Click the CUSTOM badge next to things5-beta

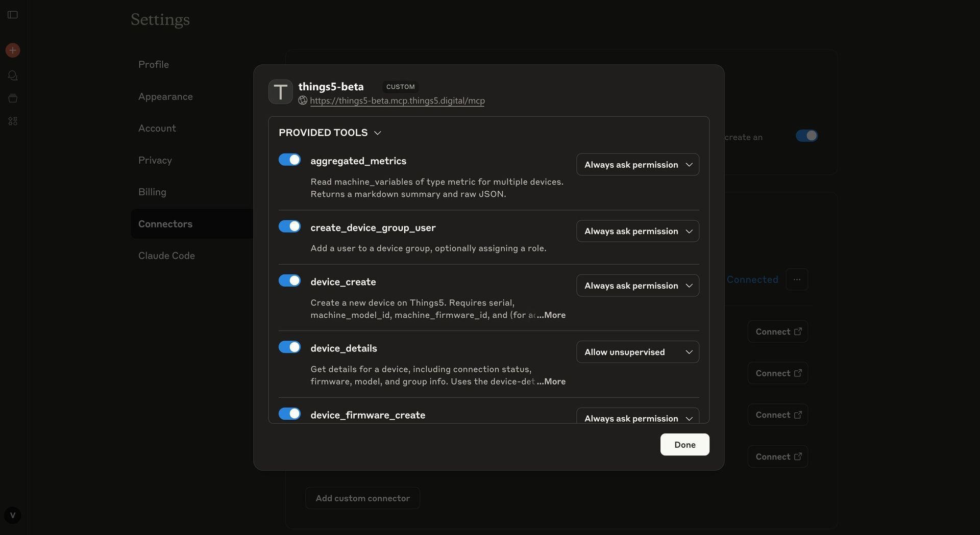(401, 87)
